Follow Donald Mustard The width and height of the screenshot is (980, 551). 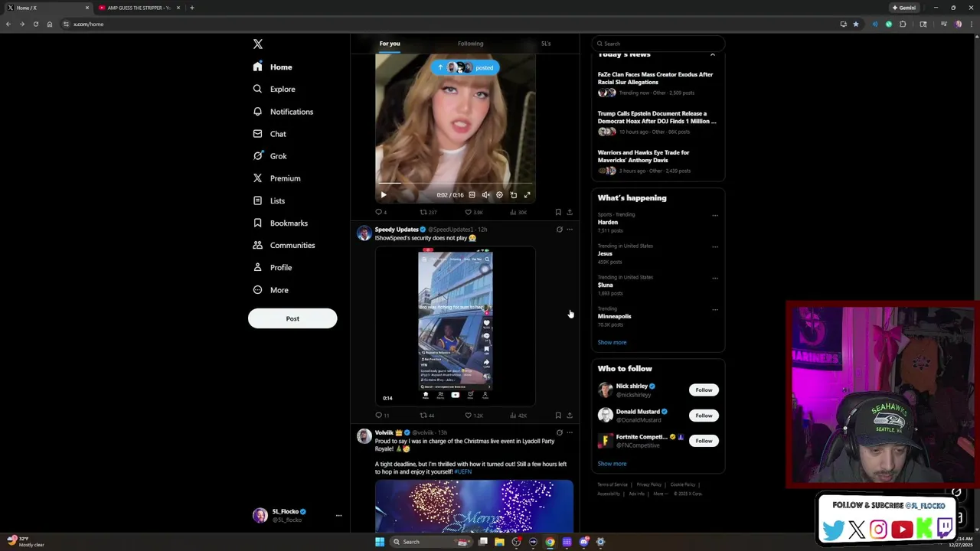tap(704, 416)
